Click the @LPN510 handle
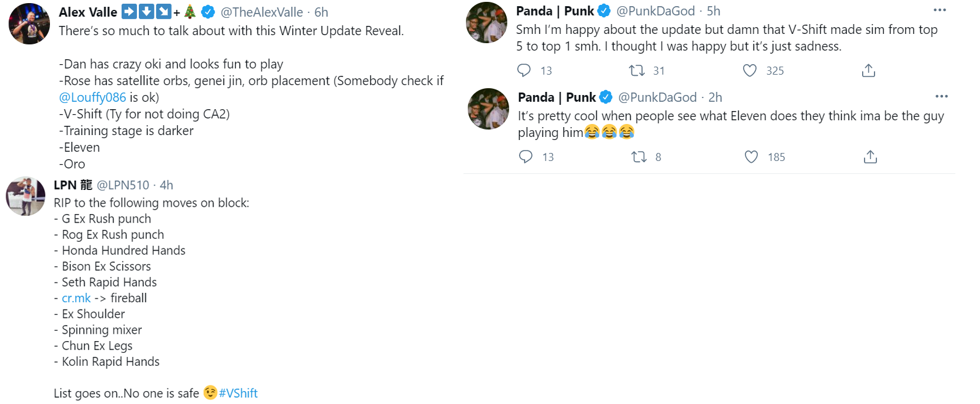The height and width of the screenshot is (404, 980). [x=123, y=185]
